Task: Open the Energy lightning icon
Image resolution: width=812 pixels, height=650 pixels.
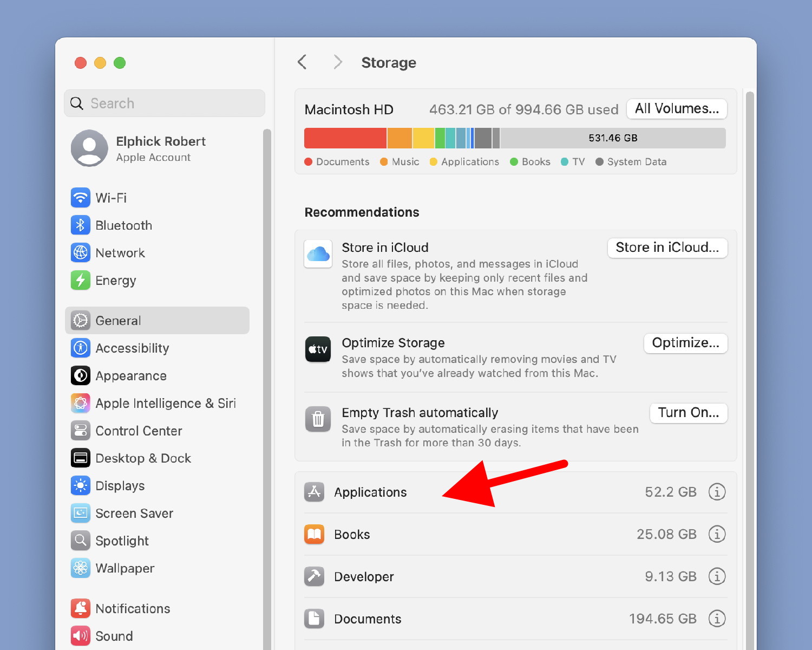Action: [x=81, y=281]
